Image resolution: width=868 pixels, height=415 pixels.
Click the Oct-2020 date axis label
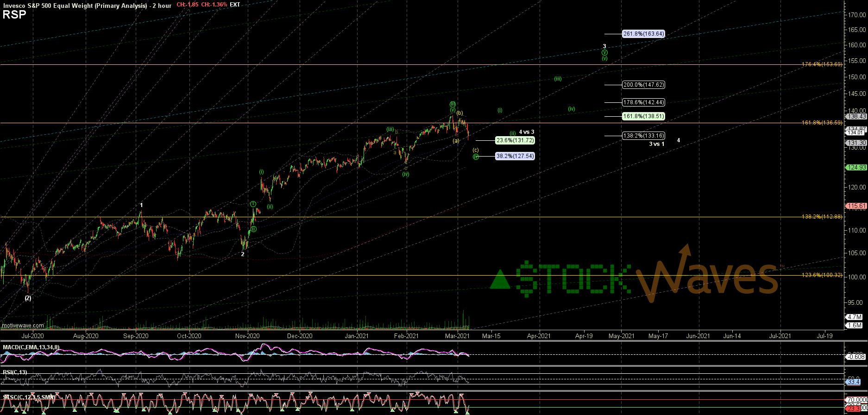coord(190,336)
